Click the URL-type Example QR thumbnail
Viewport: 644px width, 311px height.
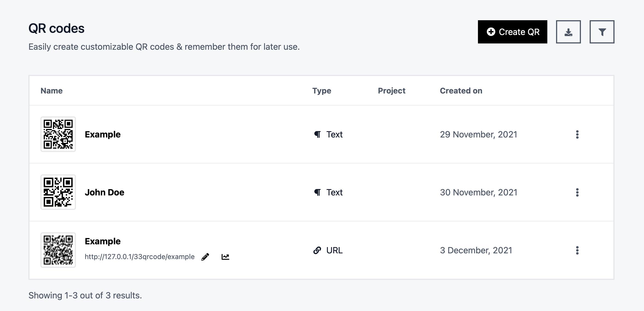tap(58, 250)
